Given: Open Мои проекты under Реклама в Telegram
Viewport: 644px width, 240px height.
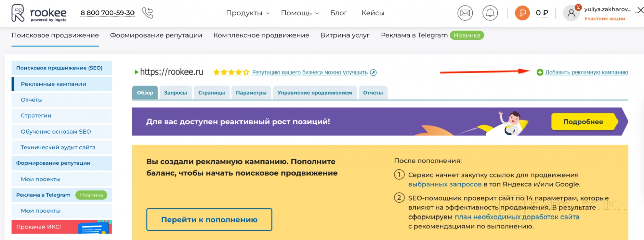Looking at the screenshot, I should click(x=62, y=211).
